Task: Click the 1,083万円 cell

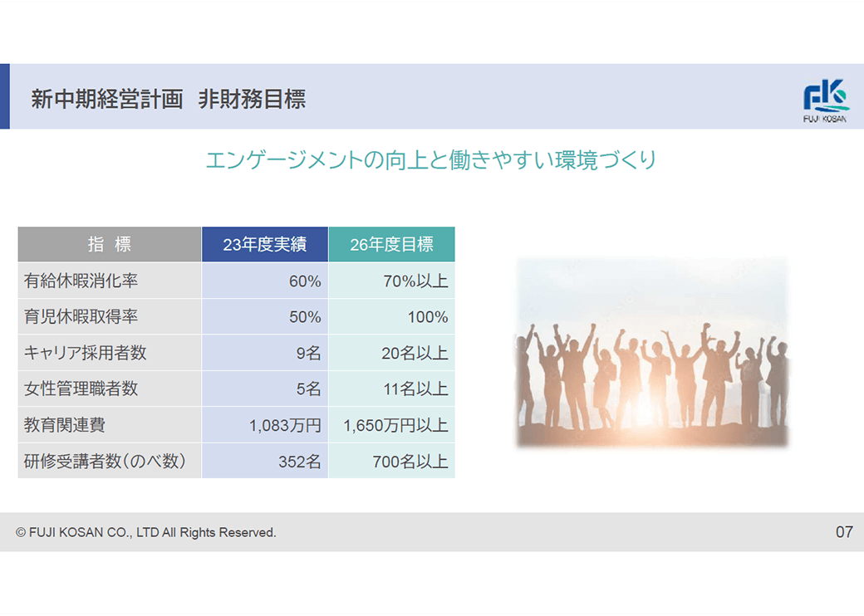Action: point(285,425)
